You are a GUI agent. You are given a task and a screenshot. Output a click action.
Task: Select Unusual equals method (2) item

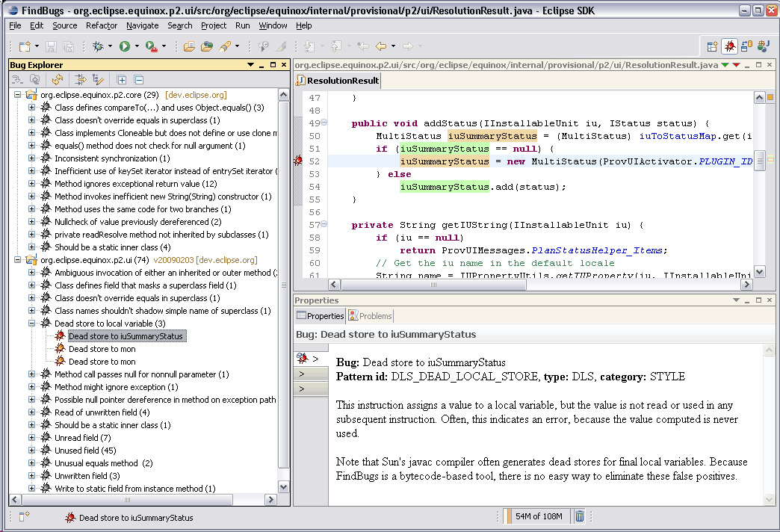(x=103, y=463)
